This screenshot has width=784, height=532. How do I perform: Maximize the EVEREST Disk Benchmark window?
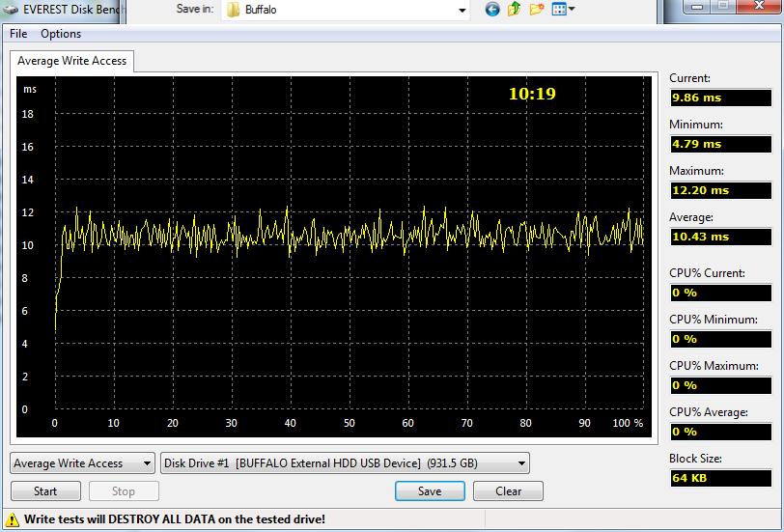click(x=722, y=8)
